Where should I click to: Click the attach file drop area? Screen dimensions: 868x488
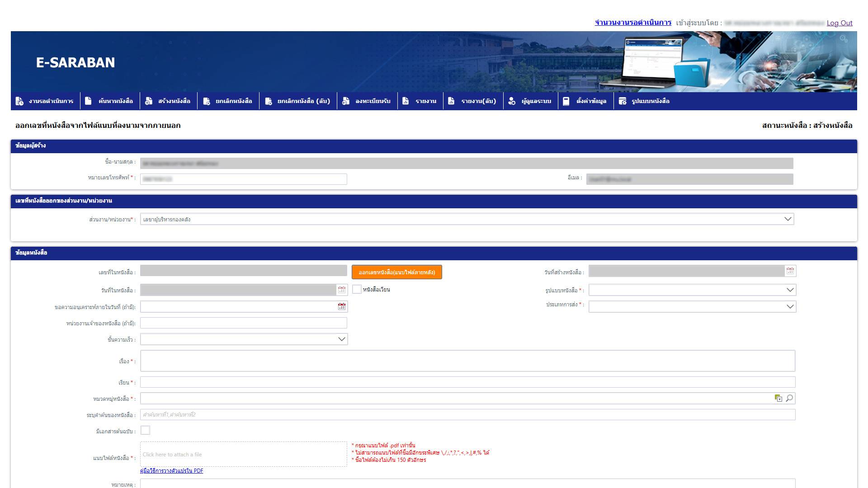pyautogui.click(x=243, y=454)
